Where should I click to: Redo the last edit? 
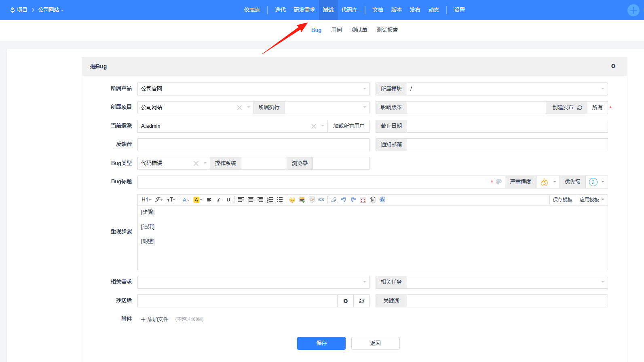[353, 200]
